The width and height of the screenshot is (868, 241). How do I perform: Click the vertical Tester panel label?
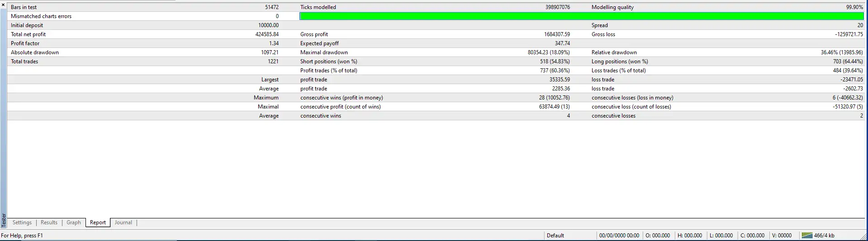pyautogui.click(x=4, y=220)
